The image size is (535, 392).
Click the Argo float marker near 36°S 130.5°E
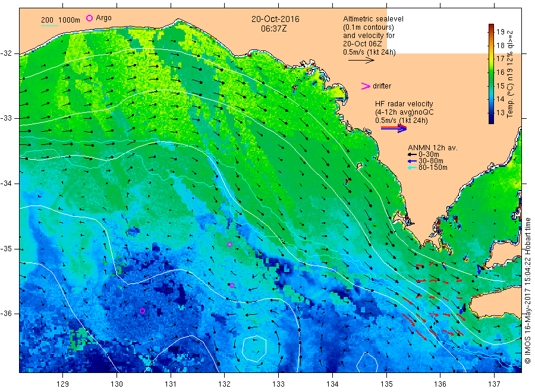pyautogui.click(x=143, y=311)
